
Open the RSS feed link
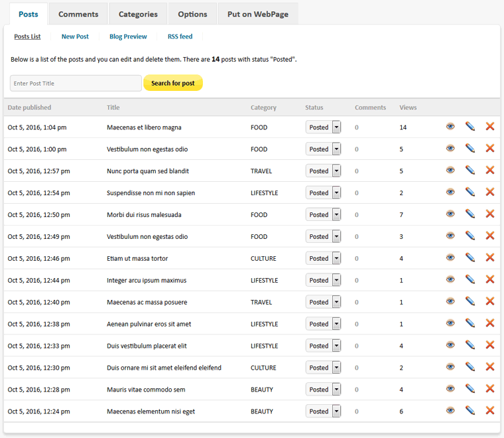click(x=180, y=36)
